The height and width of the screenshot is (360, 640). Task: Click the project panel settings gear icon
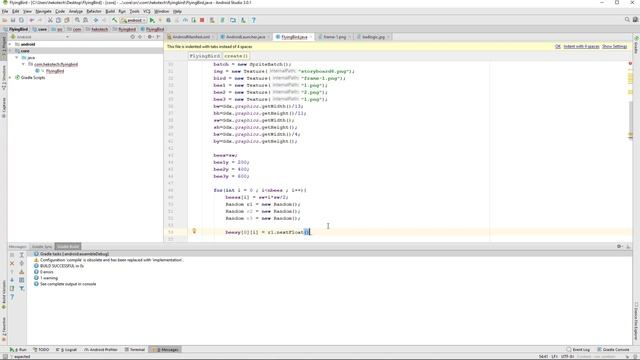[150, 37]
